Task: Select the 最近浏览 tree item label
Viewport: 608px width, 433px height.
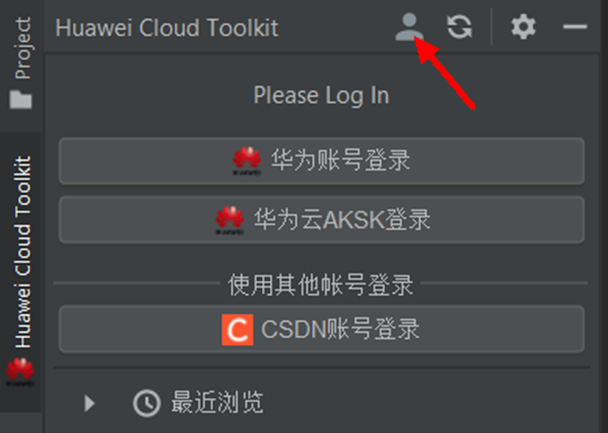Action: tap(217, 402)
